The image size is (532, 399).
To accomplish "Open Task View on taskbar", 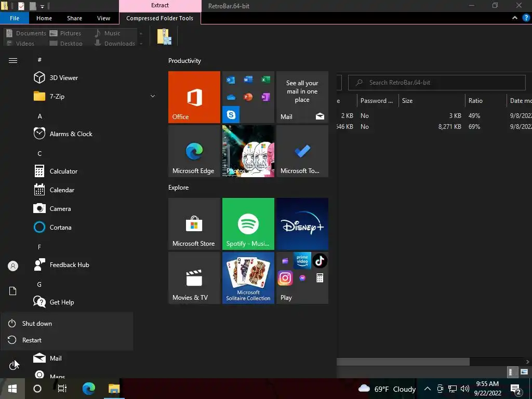I will click(x=62, y=389).
